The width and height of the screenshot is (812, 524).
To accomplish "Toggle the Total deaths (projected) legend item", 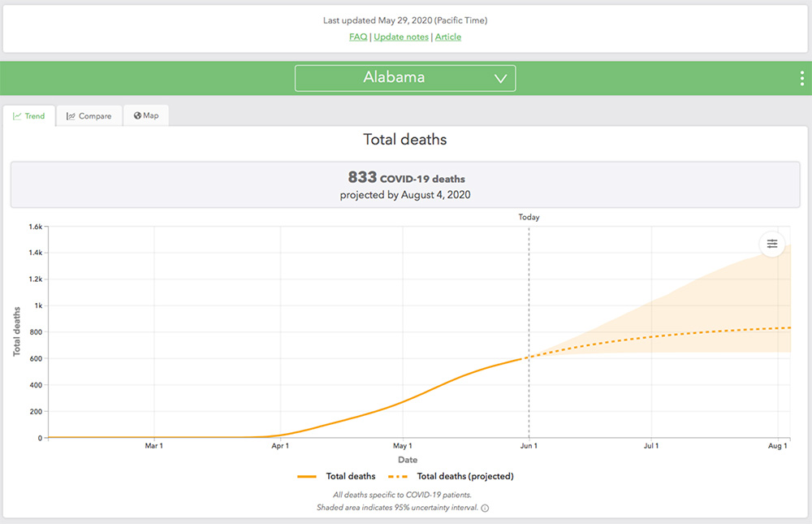I will point(451,476).
